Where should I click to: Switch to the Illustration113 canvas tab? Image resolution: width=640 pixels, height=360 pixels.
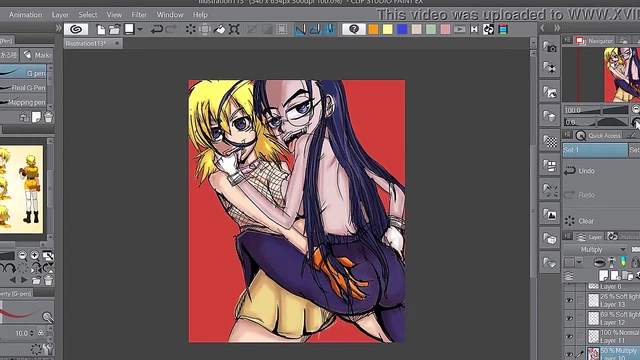coord(87,43)
